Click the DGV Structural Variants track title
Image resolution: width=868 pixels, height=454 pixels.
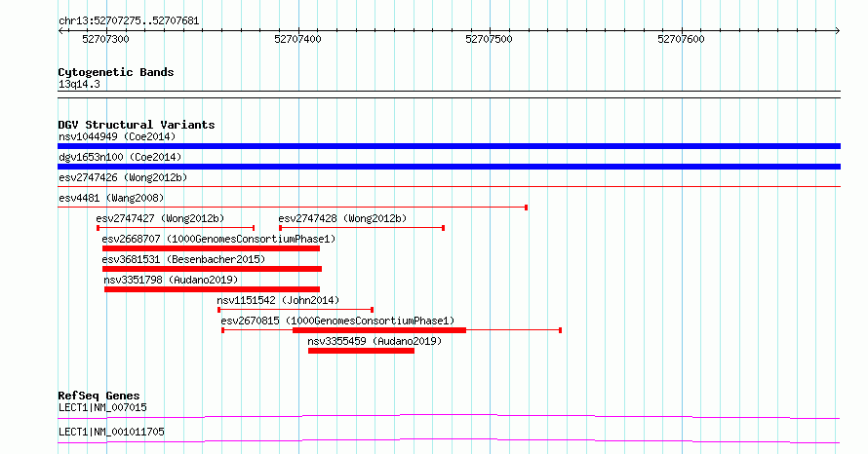[137, 125]
